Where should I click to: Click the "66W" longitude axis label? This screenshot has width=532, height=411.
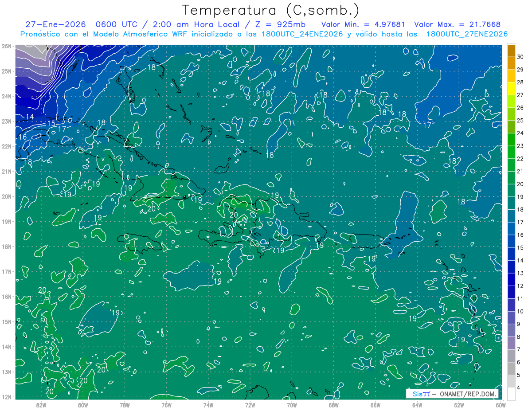point(376,405)
